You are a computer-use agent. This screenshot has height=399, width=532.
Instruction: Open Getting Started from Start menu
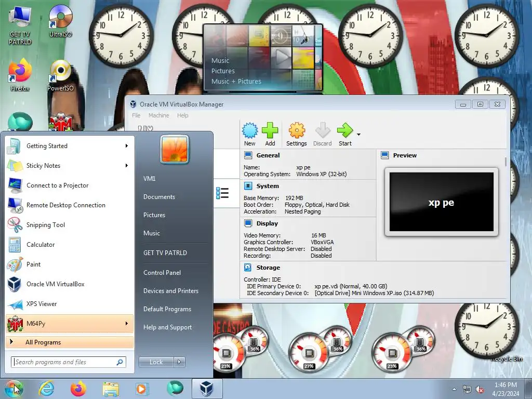[70, 146]
